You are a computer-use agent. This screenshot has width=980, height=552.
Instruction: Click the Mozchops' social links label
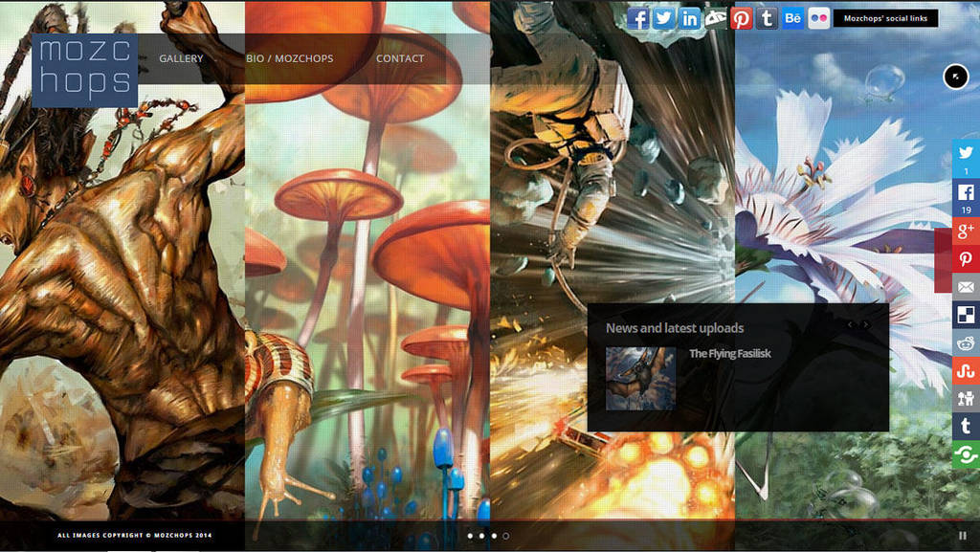[x=885, y=18]
